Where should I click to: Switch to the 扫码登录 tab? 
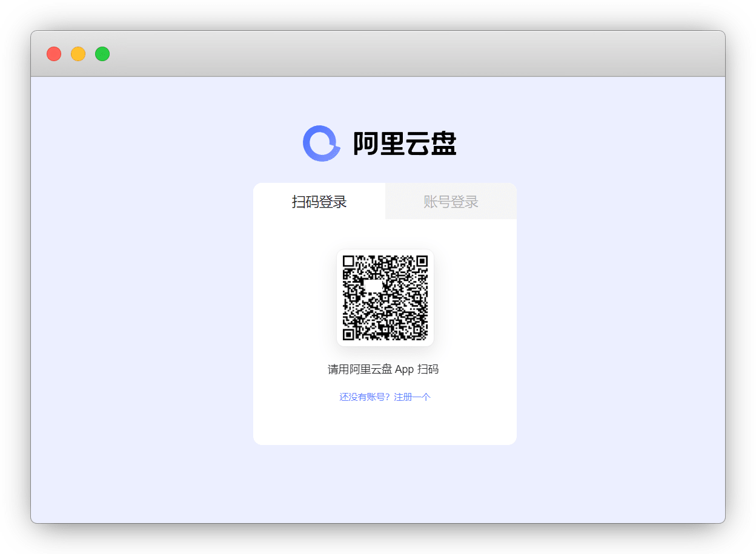319,202
